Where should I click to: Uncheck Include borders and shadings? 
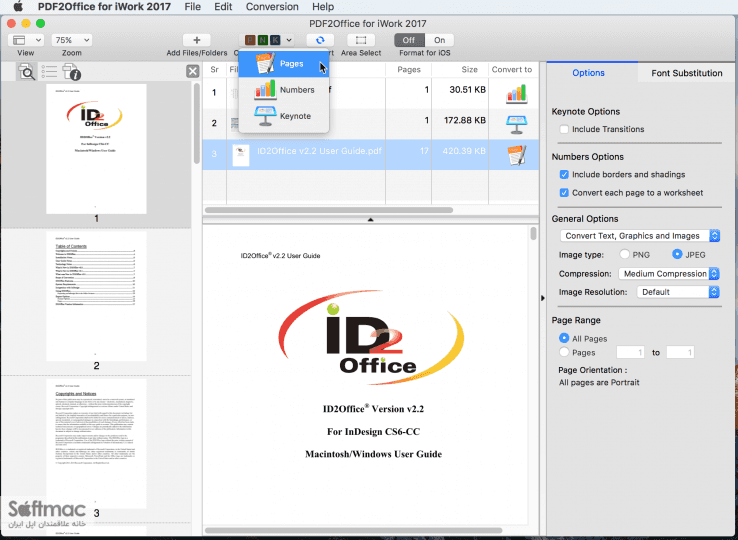564,174
